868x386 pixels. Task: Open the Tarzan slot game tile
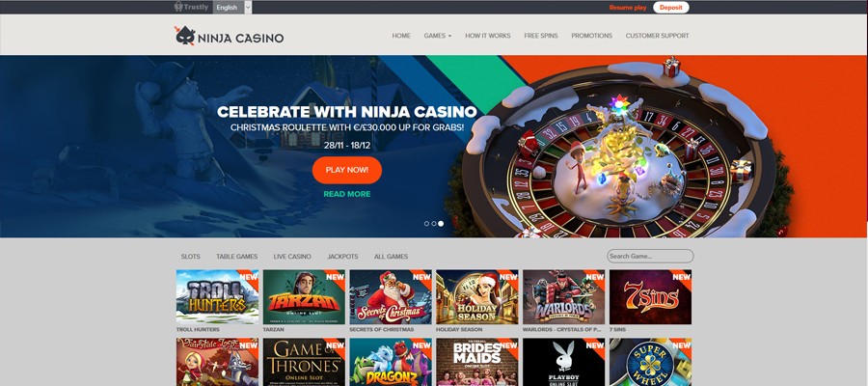(304, 297)
